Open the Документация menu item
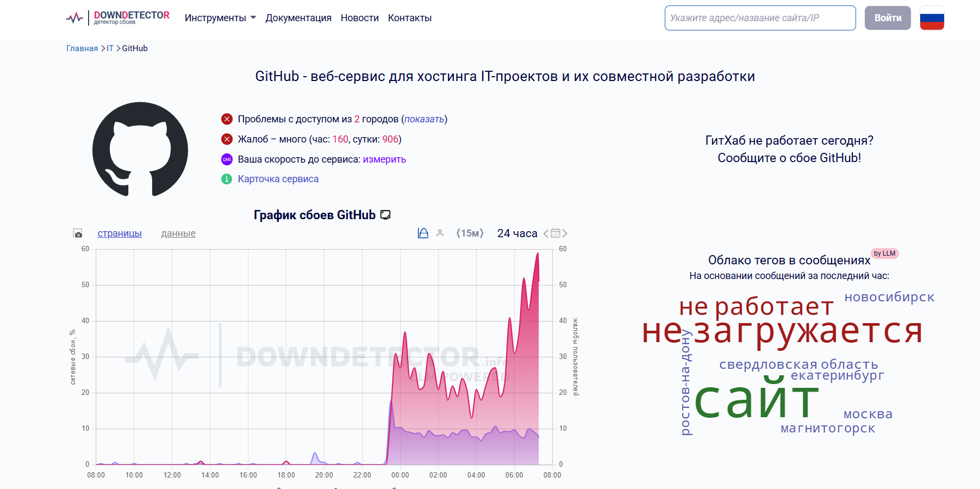Viewport: 980px width, 489px height. tap(298, 18)
